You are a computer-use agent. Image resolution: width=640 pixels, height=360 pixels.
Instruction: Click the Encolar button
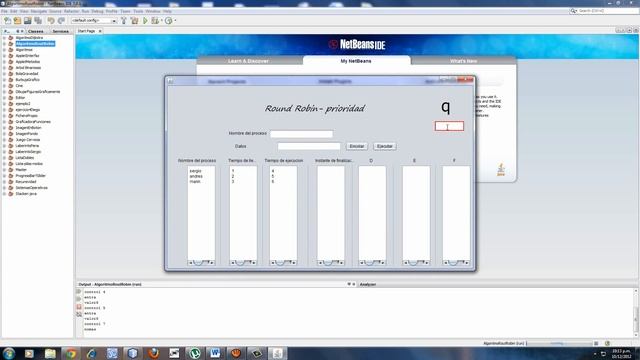pyautogui.click(x=357, y=146)
